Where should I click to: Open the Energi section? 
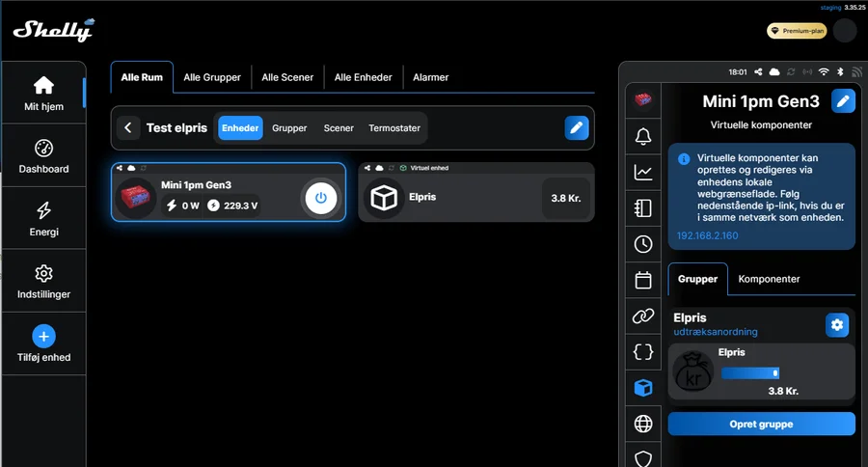tap(43, 218)
